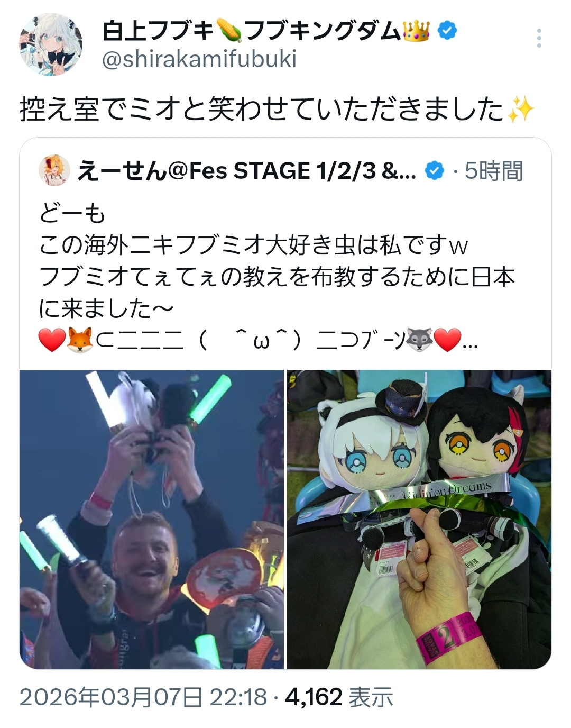Click the sparkles emoji ending the tweet
571x728 pixels.
[x=521, y=110]
